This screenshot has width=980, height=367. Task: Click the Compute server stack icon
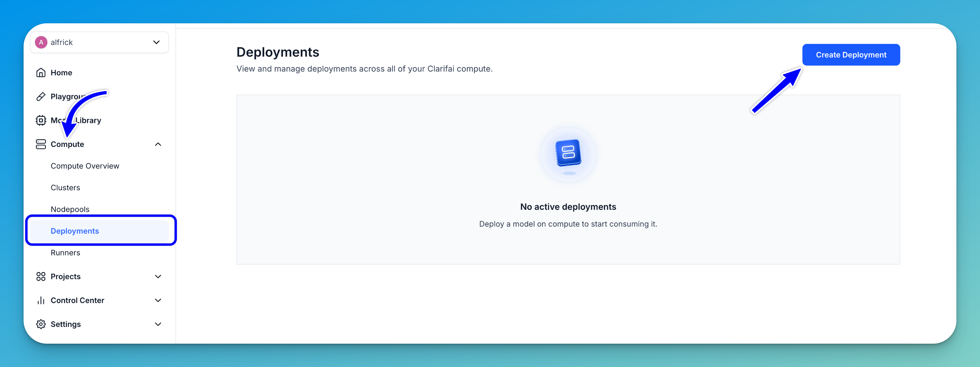[41, 144]
